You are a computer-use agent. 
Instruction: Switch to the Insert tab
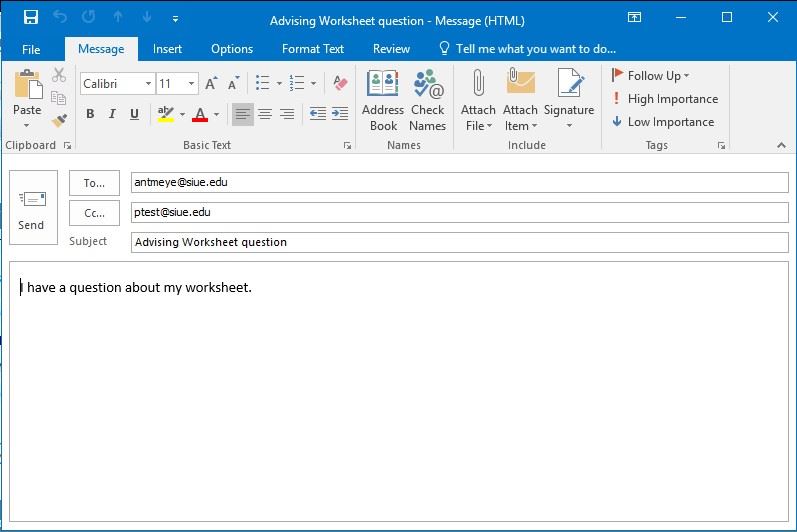[167, 49]
